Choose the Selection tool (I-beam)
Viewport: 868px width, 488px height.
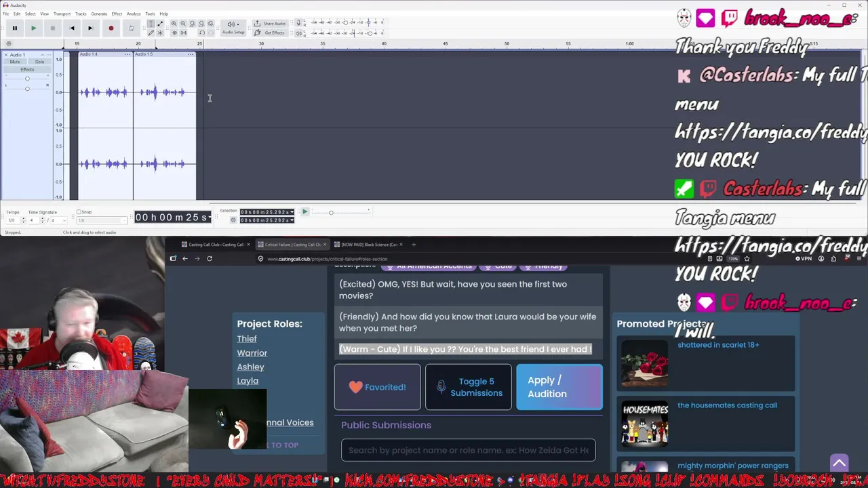pos(151,24)
